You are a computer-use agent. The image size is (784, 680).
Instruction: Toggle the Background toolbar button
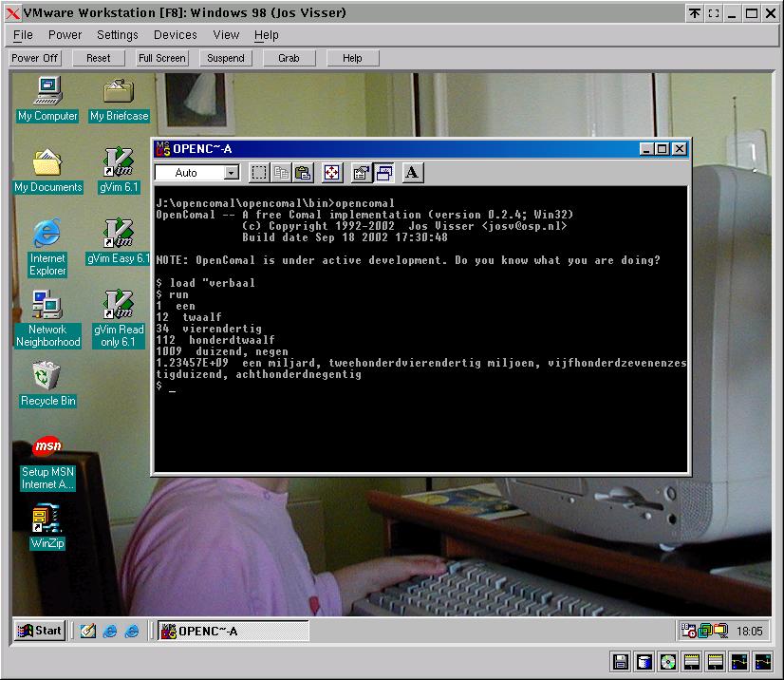point(384,173)
